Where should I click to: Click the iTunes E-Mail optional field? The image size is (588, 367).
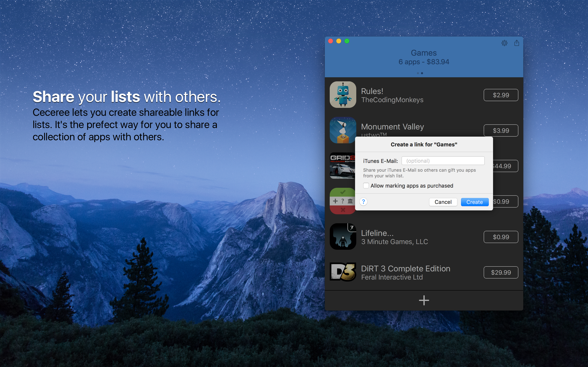click(443, 161)
